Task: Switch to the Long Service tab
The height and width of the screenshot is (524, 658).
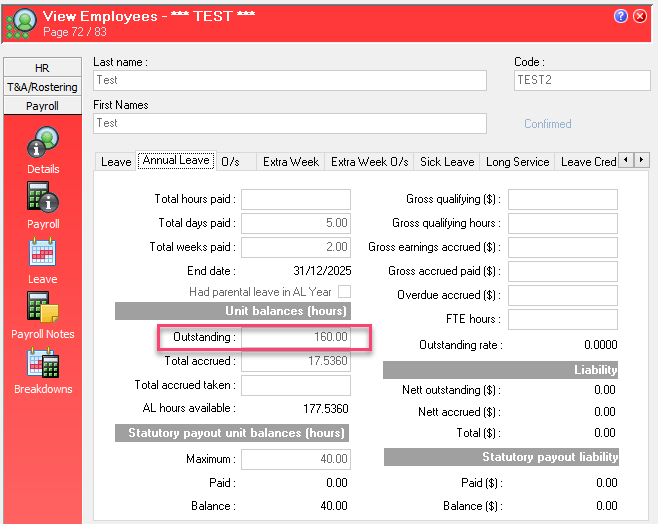Action: point(517,161)
